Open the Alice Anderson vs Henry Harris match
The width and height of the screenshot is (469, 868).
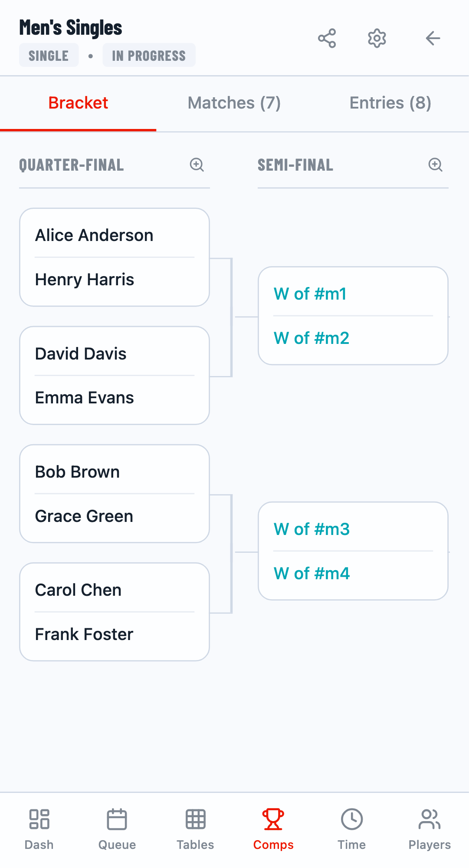115,257
